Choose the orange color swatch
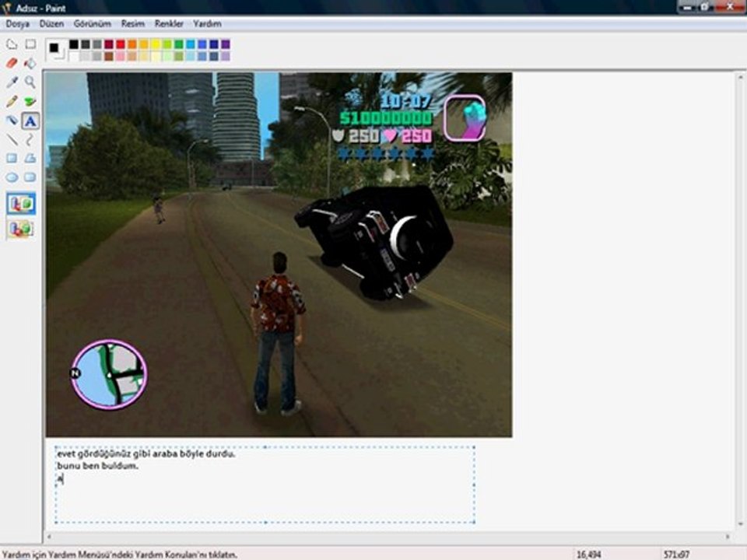Viewport: 747px width, 560px height. (x=132, y=44)
